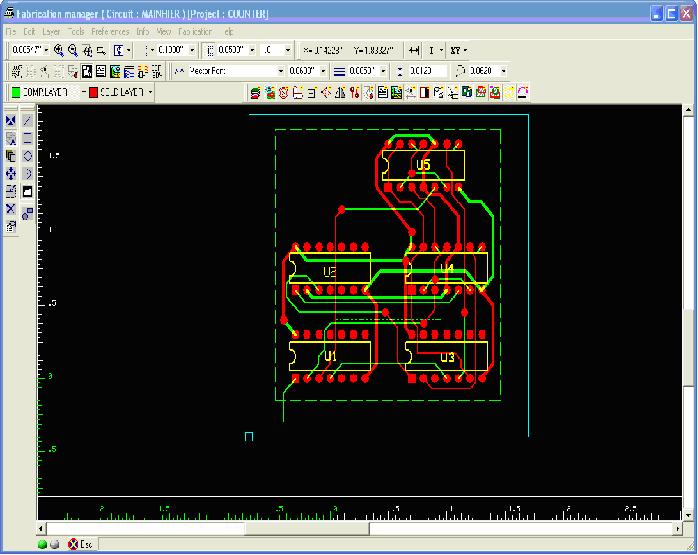Expand the blue framed view icon dropdown
Screen dimensions: 698x555
128,50
